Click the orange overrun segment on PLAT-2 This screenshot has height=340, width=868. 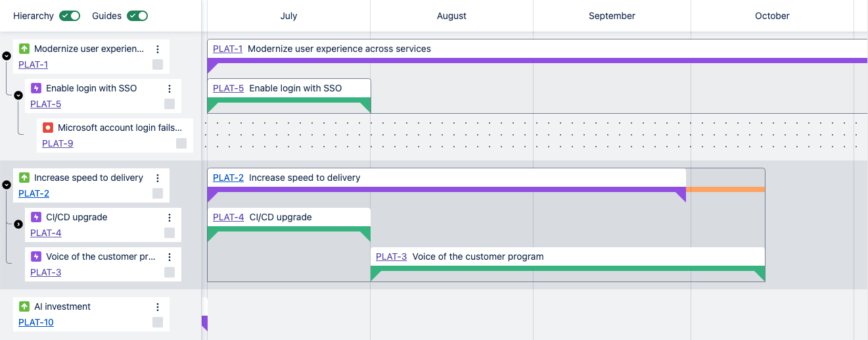(725, 189)
